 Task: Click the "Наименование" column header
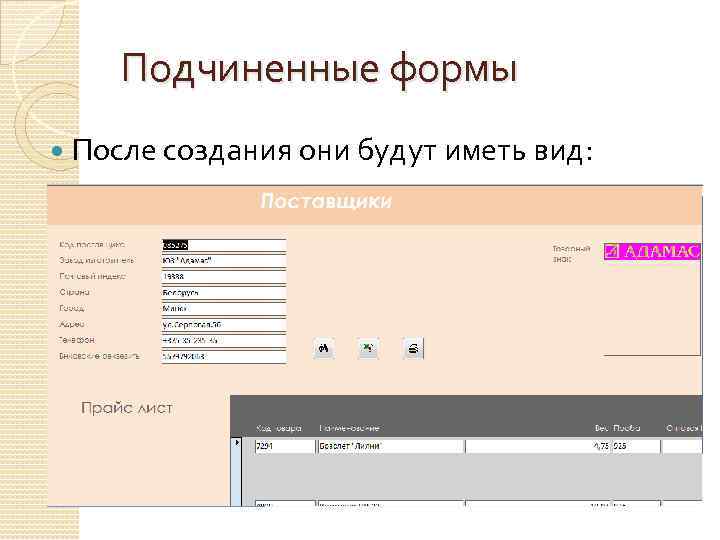click(x=349, y=428)
